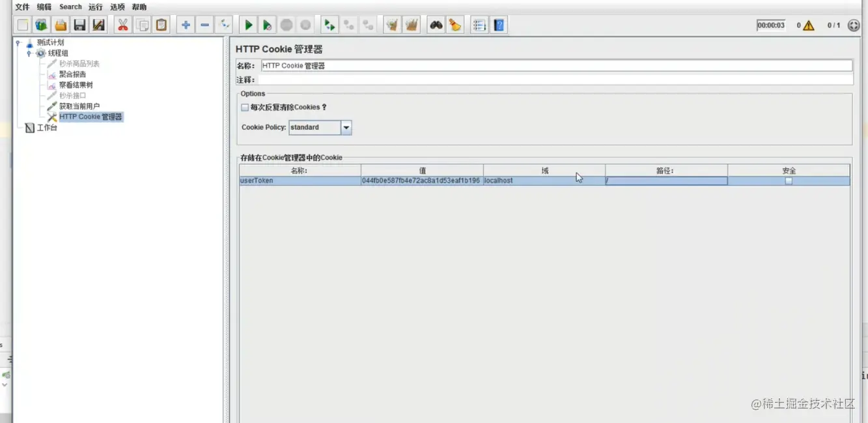Viewport: 868px width, 423px height.
Task: Click Remote stop all icon
Action: (x=349, y=25)
